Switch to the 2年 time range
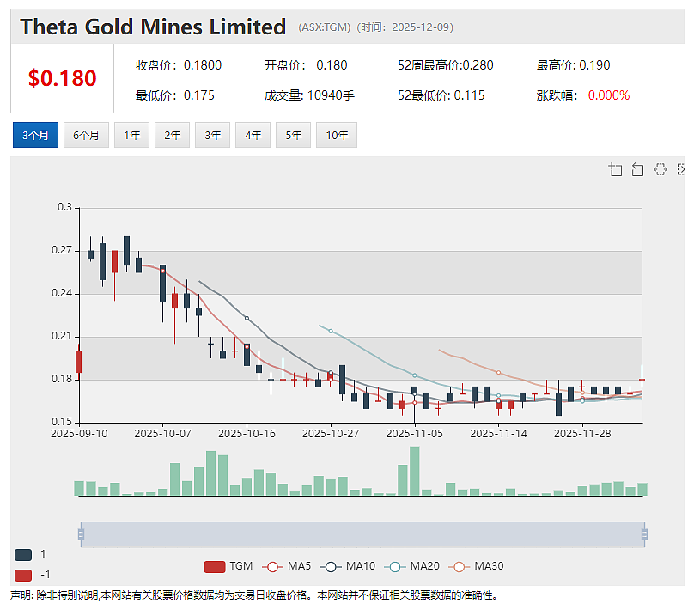 point(173,135)
